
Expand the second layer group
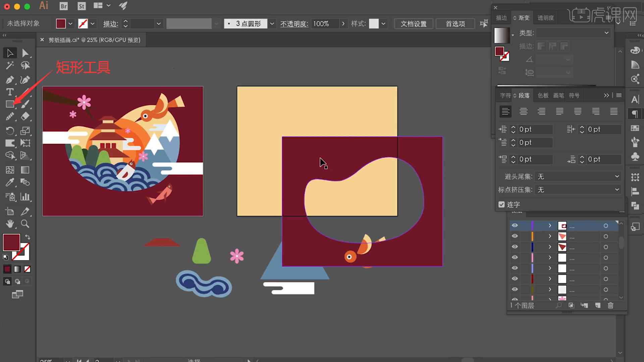click(550, 236)
